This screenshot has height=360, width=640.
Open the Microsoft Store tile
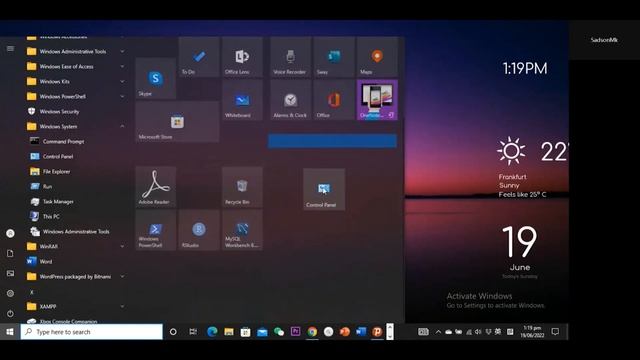pyautogui.click(x=177, y=122)
